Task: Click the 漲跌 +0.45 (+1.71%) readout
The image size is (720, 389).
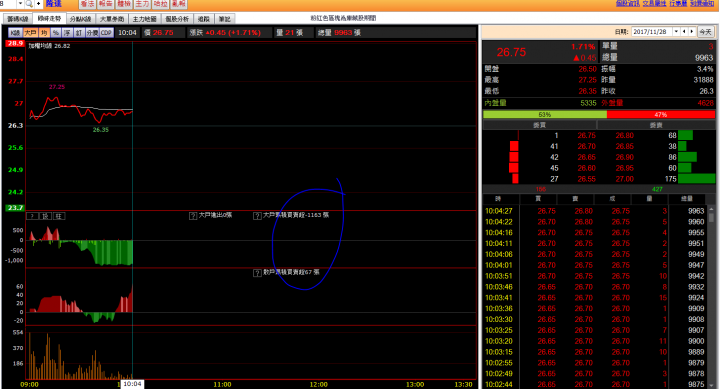Action: click(225, 33)
